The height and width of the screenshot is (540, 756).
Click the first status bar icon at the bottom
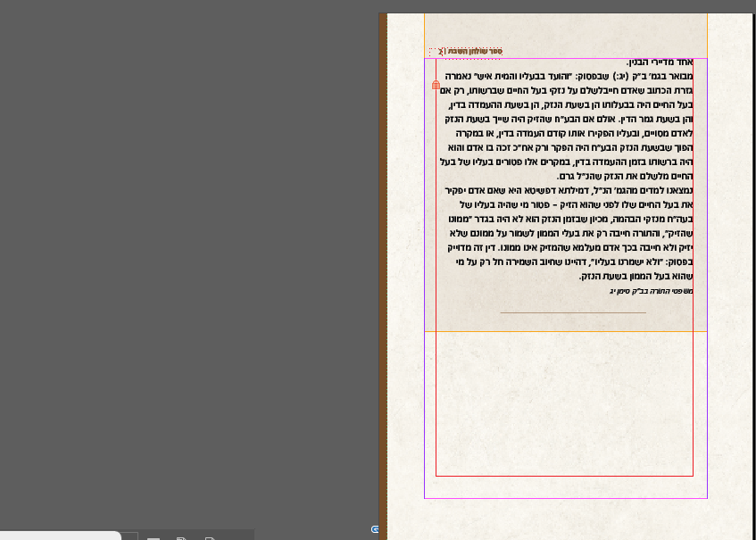154,538
